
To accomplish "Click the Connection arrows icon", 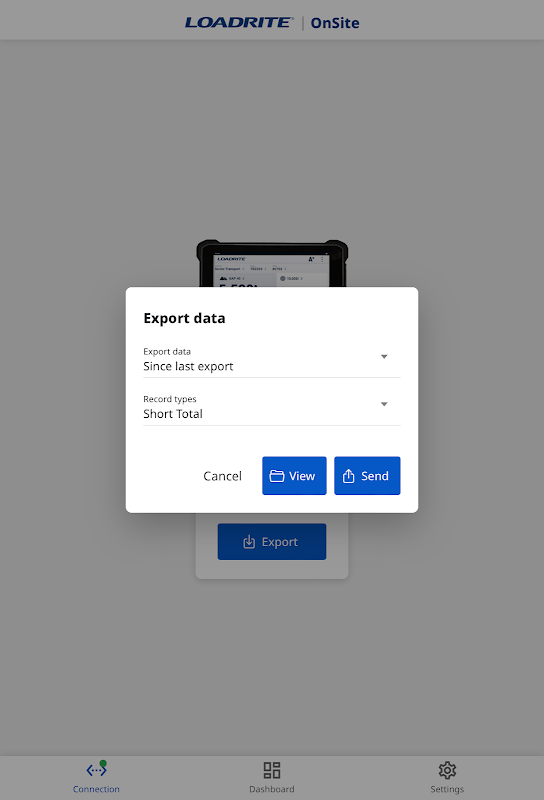I will coord(96,770).
